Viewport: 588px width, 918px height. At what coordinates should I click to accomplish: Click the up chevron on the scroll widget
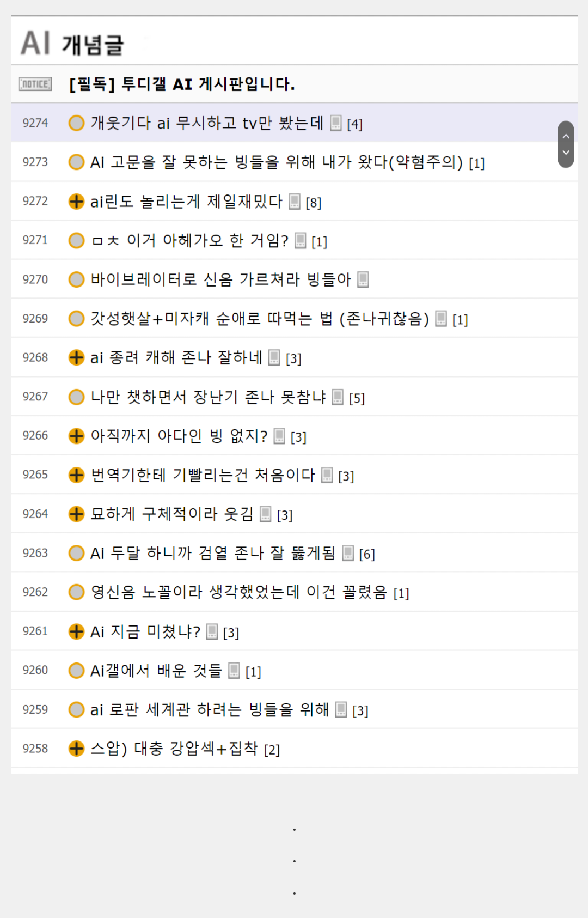tap(566, 136)
